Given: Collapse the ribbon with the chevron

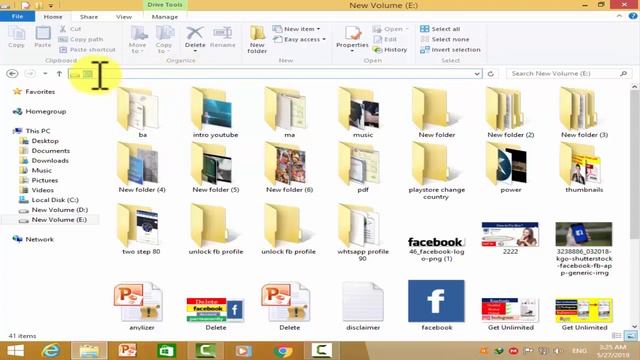Looking at the screenshot, I should tap(619, 16).
